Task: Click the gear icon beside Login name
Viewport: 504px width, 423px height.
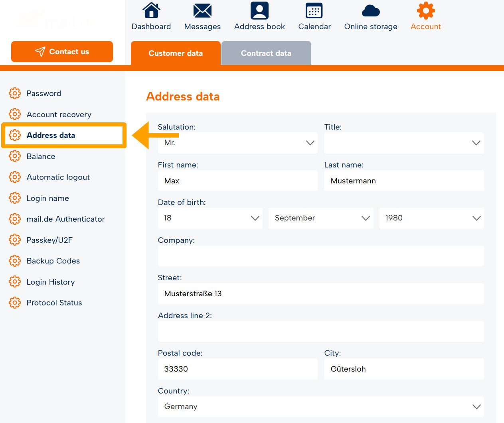Action: click(15, 198)
